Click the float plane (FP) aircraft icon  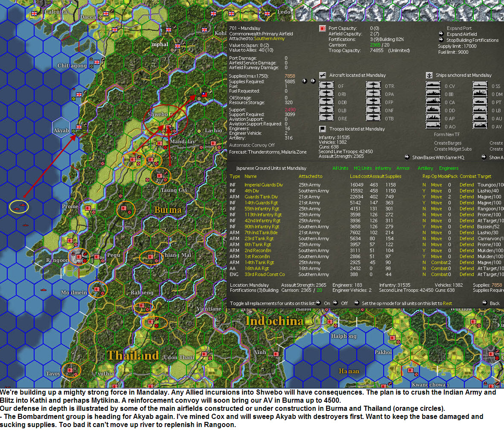(x=373, y=102)
